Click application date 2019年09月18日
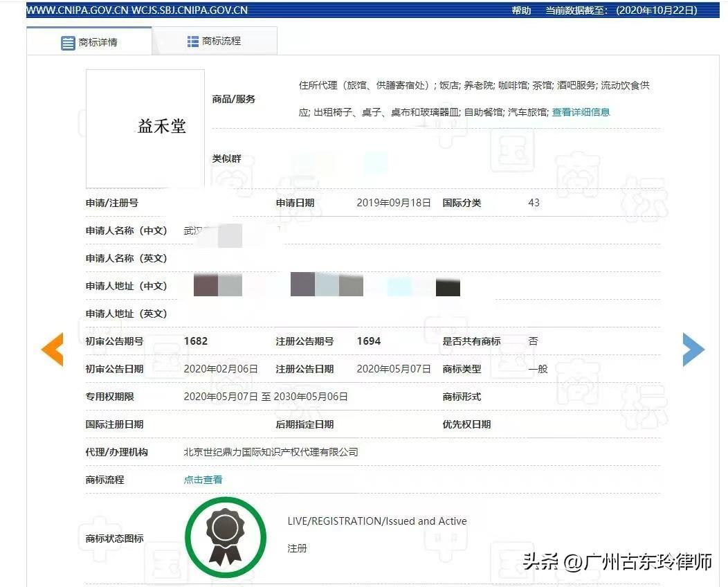 tap(393, 203)
